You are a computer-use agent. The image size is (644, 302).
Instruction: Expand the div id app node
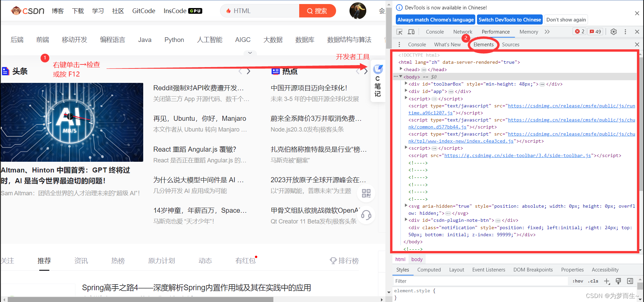point(406,91)
